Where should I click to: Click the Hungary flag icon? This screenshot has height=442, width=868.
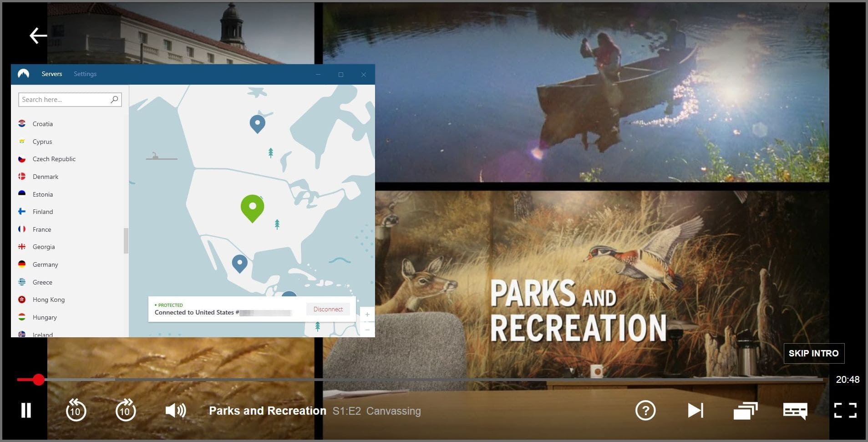[x=22, y=317]
